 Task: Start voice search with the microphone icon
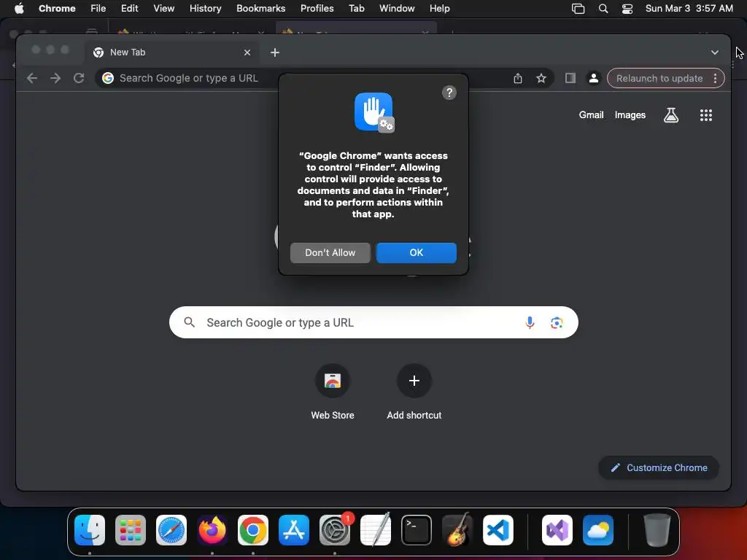click(x=530, y=322)
